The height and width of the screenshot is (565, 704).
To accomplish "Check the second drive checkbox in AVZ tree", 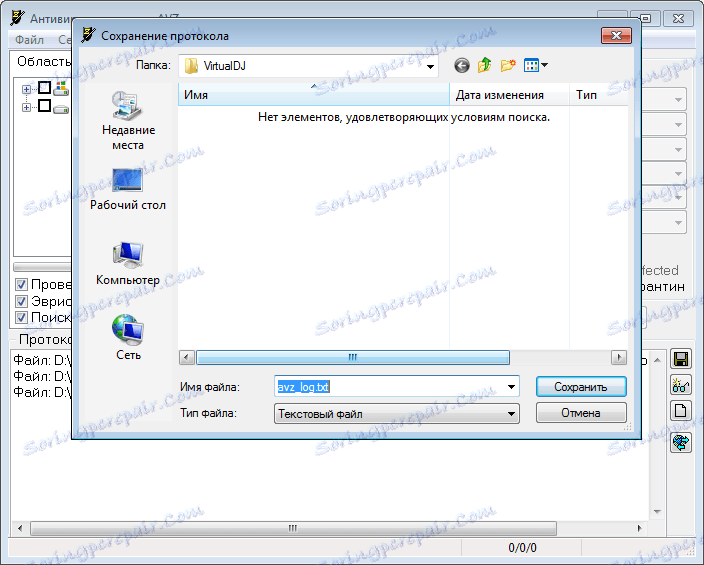I will (x=44, y=106).
